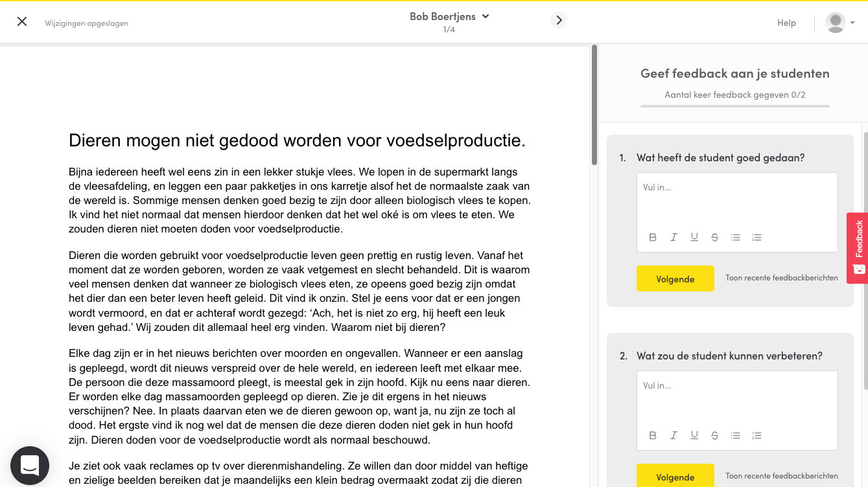Click Volgende button under question 2
Image resolution: width=868 pixels, height=487 pixels.
(675, 476)
